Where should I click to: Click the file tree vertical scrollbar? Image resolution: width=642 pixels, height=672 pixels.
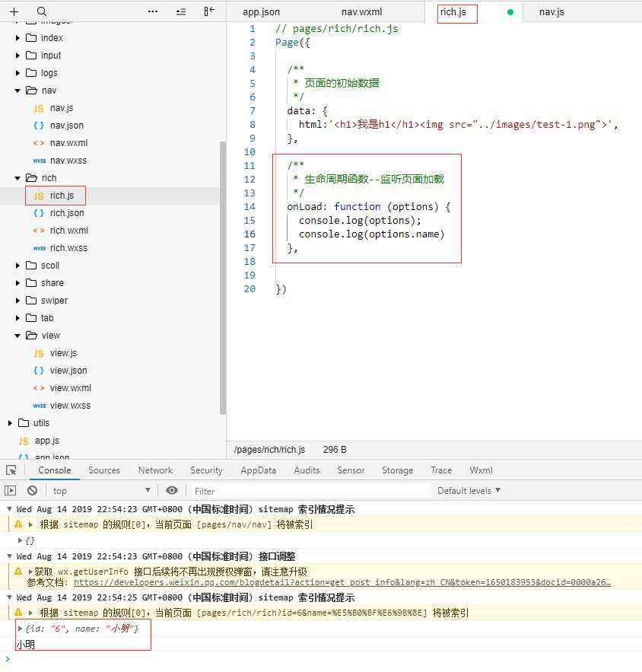223,278
